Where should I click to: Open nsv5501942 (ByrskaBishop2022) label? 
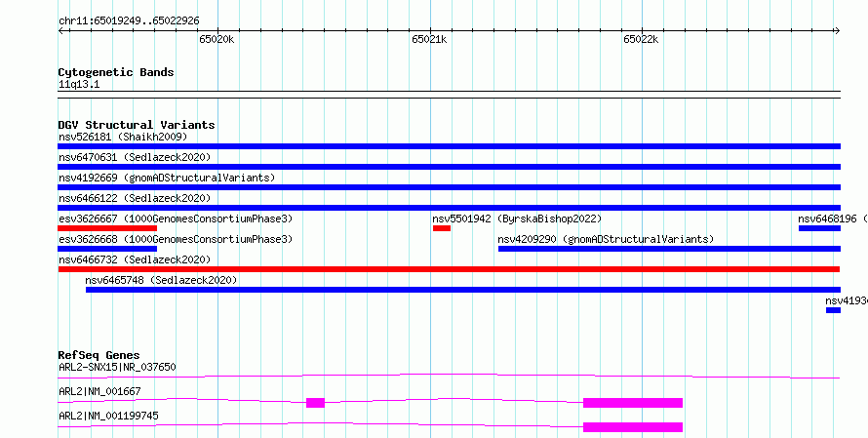[x=517, y=219]
